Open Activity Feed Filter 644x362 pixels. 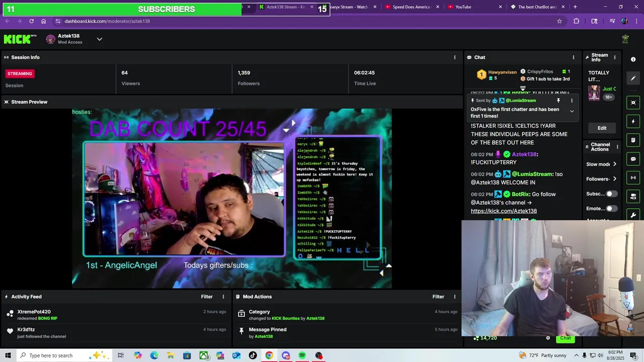click(x=207, y=297)
